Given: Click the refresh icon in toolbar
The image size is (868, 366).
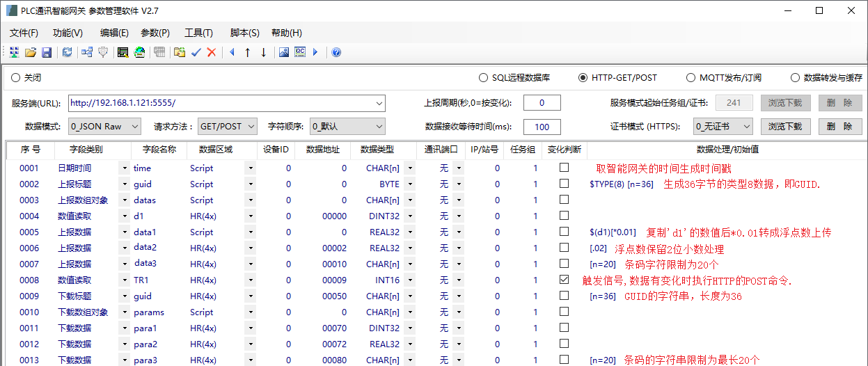Looking at the screenshot, I should point(68,52).
